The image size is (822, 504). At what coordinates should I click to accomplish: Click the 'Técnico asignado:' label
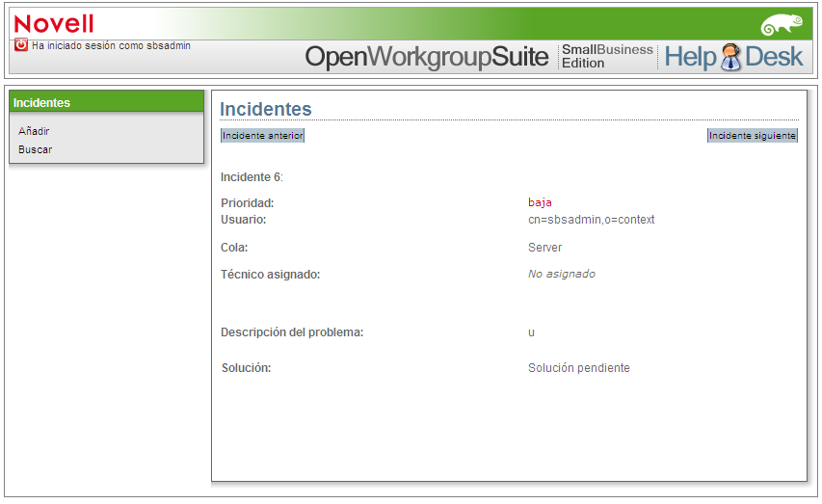(x=271, y=275)
